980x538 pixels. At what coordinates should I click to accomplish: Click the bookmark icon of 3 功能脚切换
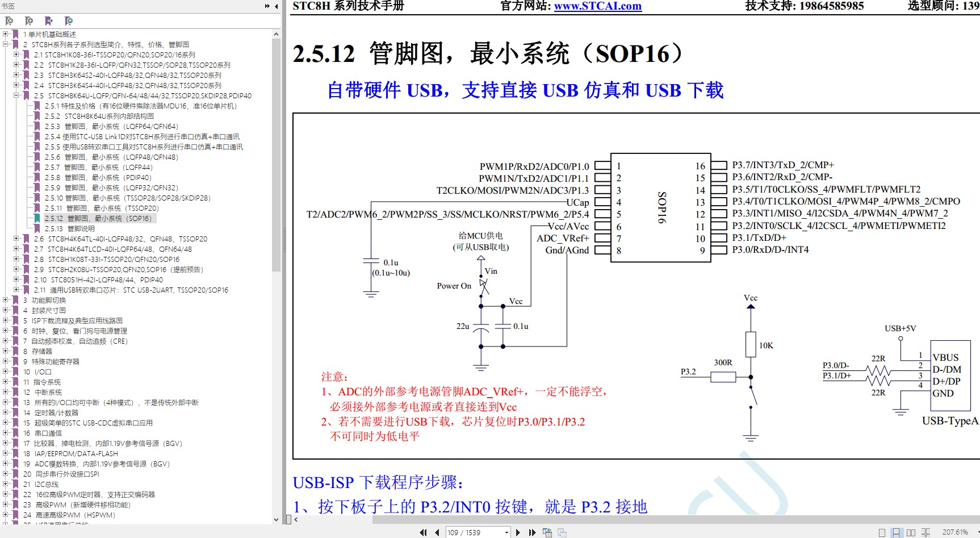[x=15, y=300]
